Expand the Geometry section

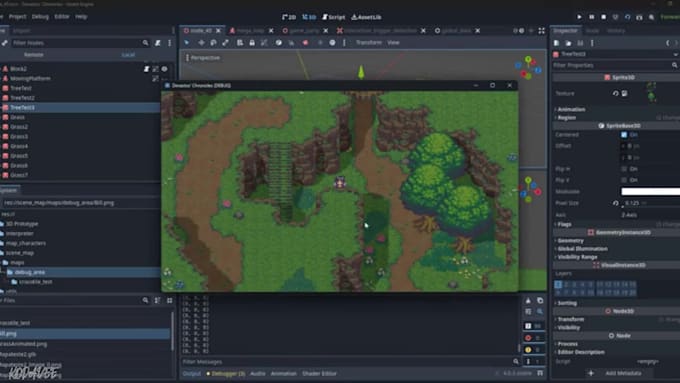[x=570, y=241]
